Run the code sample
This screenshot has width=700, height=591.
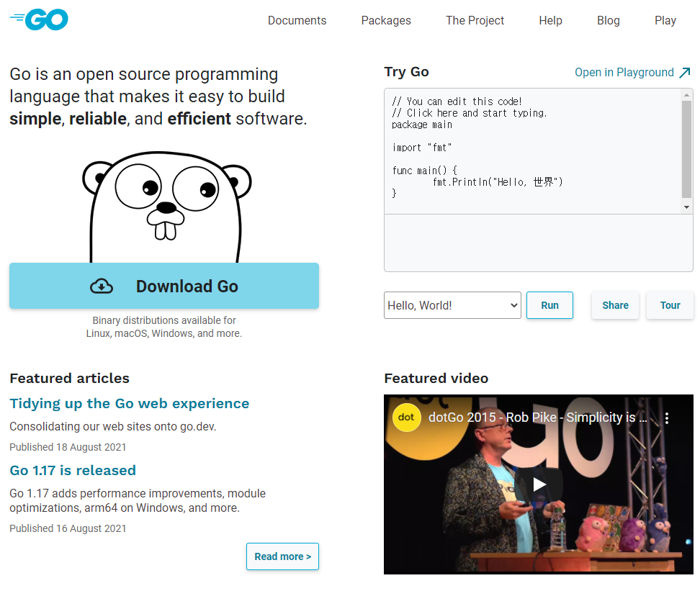(549, 305)
